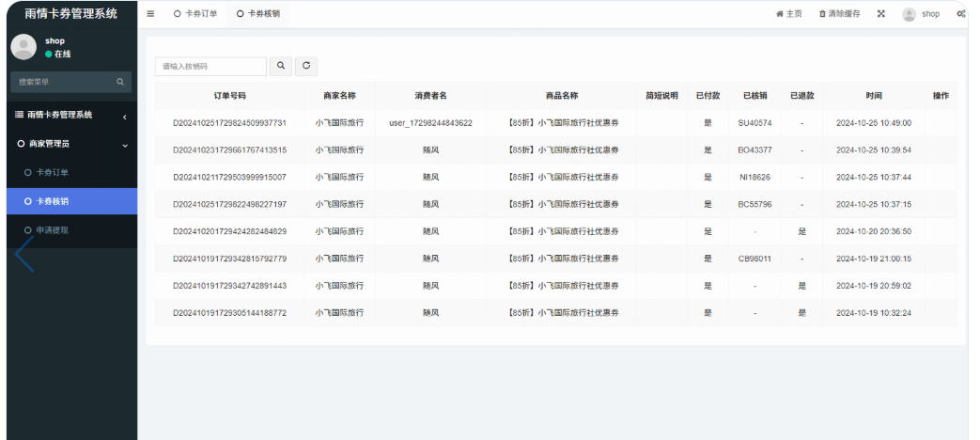Open the shop user dropdown in header

click(x=921, y=14)
